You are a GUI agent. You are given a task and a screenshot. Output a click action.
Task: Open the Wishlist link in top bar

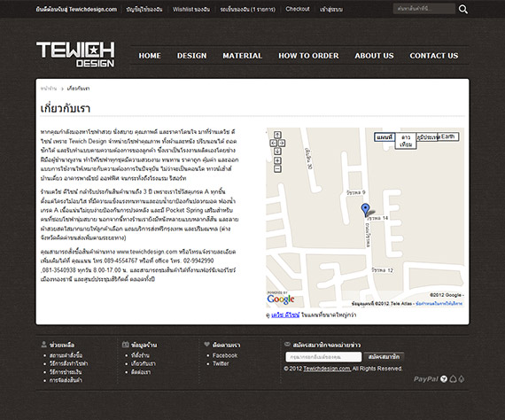tap(191, 10)
